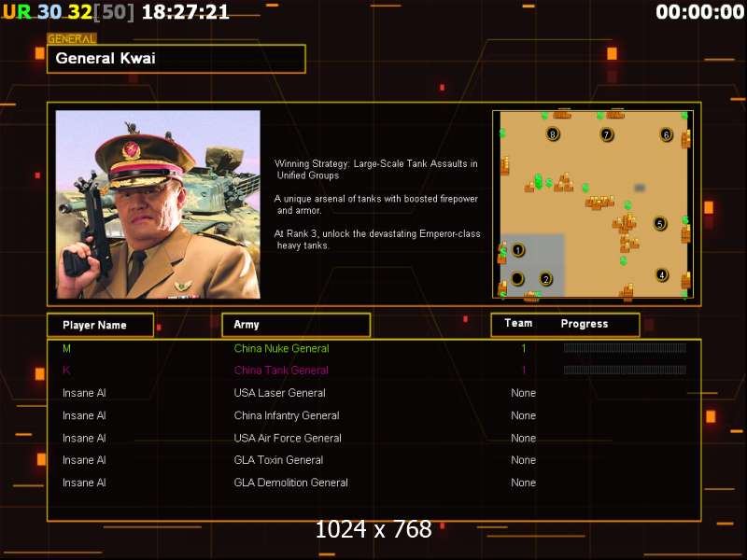
Task: Click the [50] value in the top overlay
Action: (114, 12)
